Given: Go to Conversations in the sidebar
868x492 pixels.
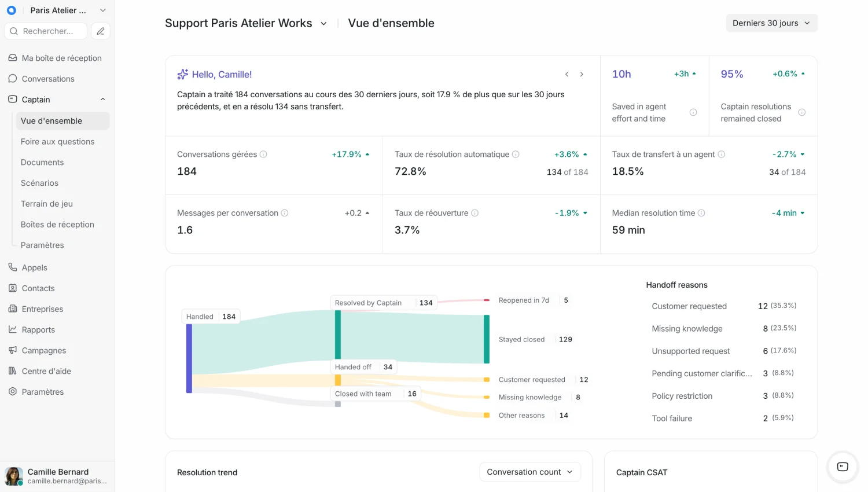Looking at the screenshot, I should (57, 79).
